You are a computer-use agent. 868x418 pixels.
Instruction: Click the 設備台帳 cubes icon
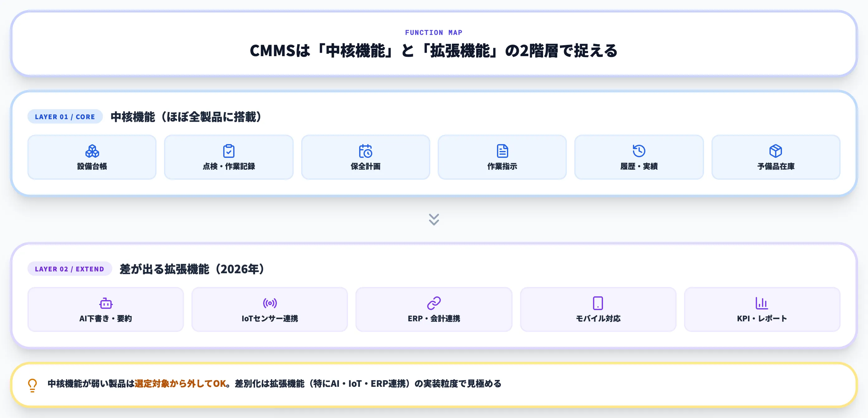coord(92,151)
